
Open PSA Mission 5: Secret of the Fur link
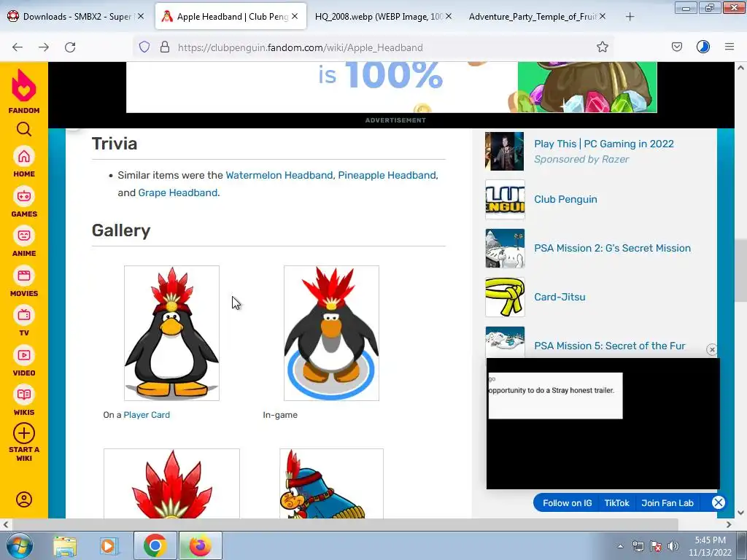click(x=610, y=346)
